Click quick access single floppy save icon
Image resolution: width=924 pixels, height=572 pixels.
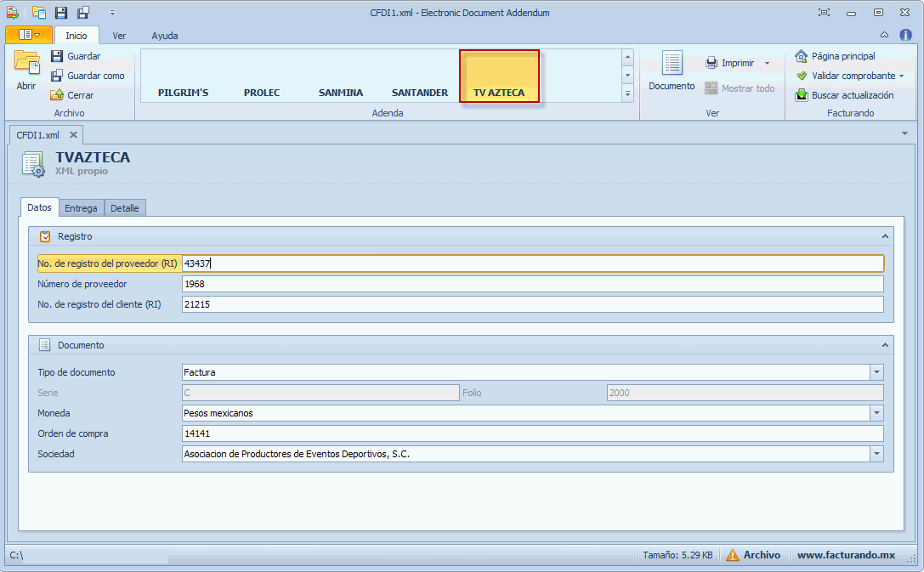pyautogui.click(x=60, y=13)
